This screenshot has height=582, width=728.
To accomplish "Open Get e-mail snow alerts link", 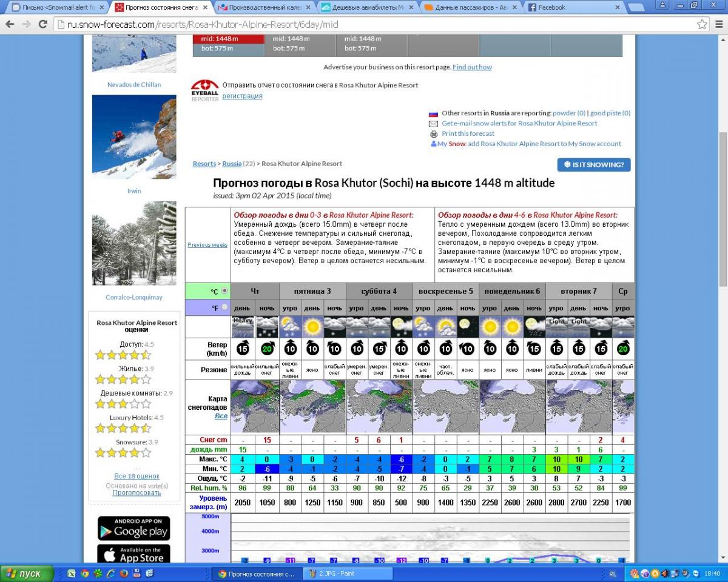I will click(519, 123).
